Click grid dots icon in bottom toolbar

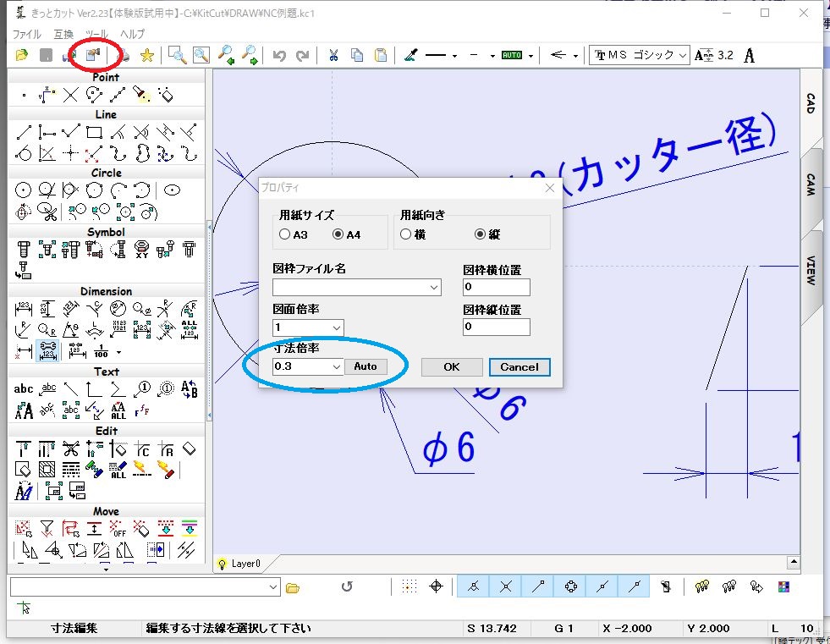[410, 586]
